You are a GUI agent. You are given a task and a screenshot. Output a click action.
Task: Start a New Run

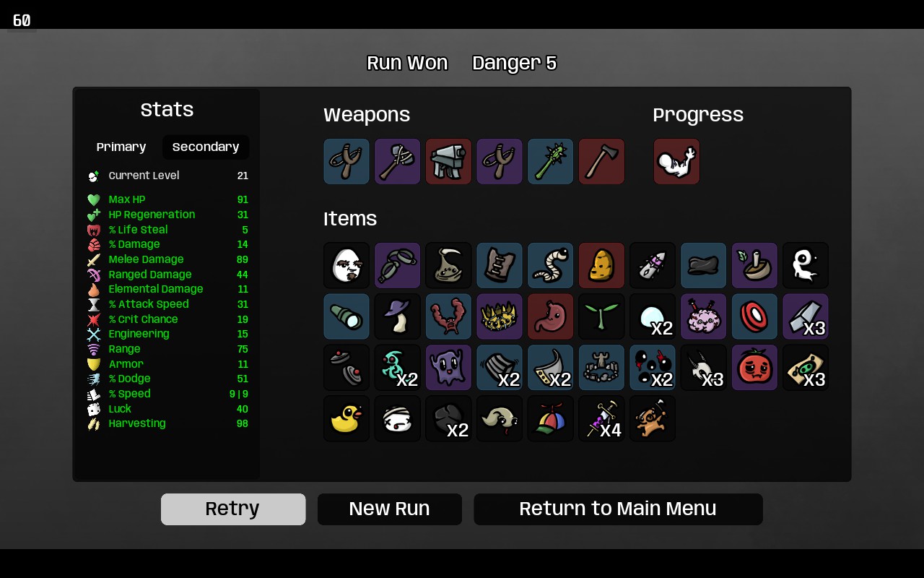(x=390, y=509)
